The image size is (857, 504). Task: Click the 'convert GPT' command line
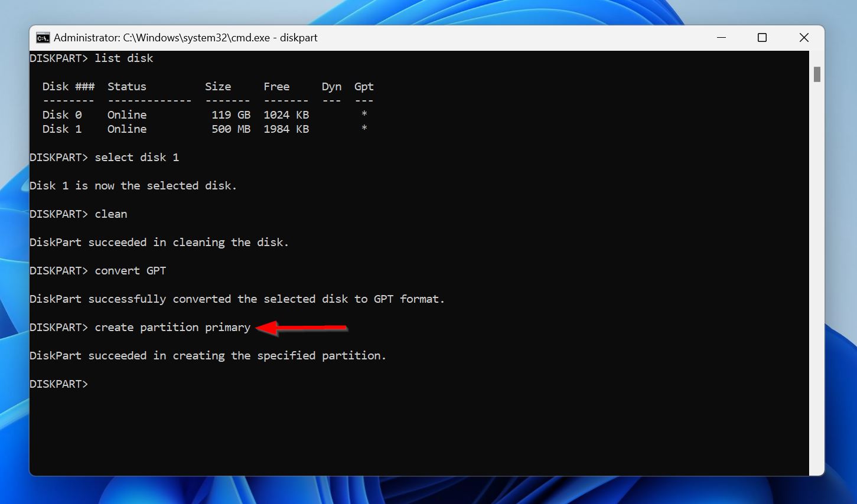point(130,270)
